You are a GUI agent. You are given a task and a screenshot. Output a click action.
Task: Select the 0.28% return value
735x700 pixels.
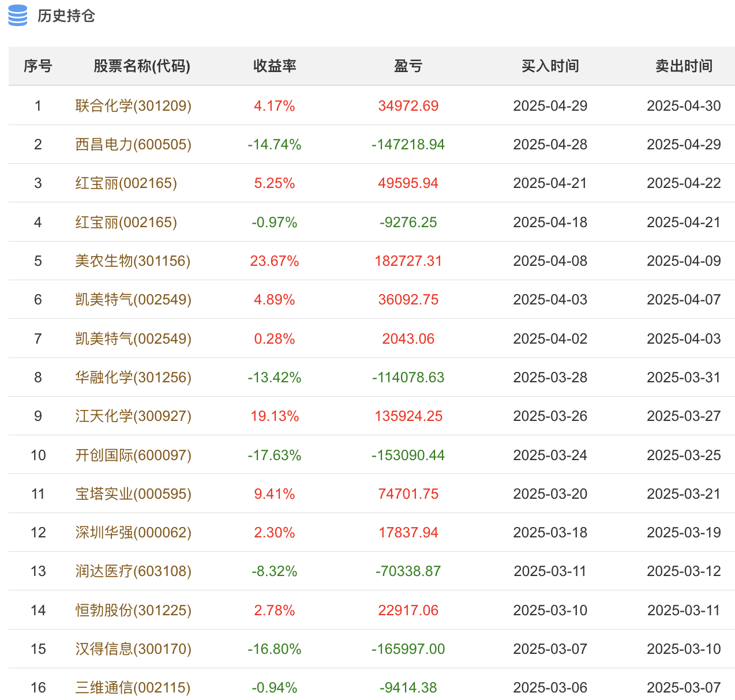(275, 339)
